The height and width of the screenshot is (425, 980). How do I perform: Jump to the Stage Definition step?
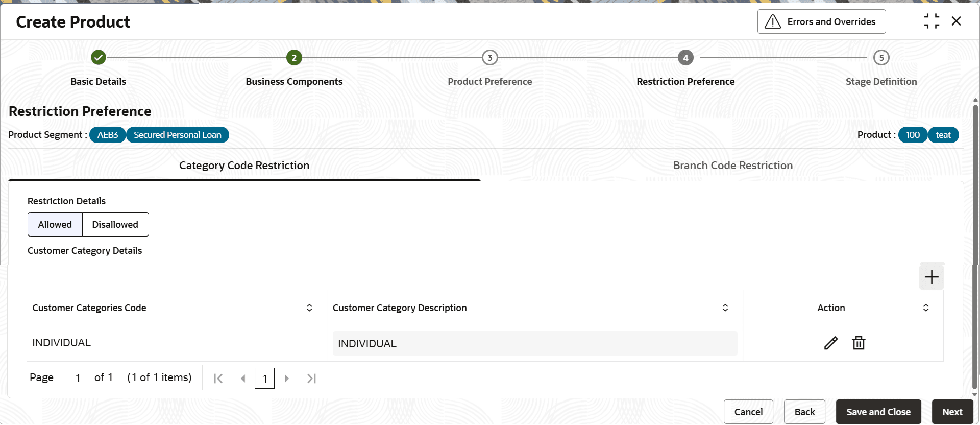(881, 58)
